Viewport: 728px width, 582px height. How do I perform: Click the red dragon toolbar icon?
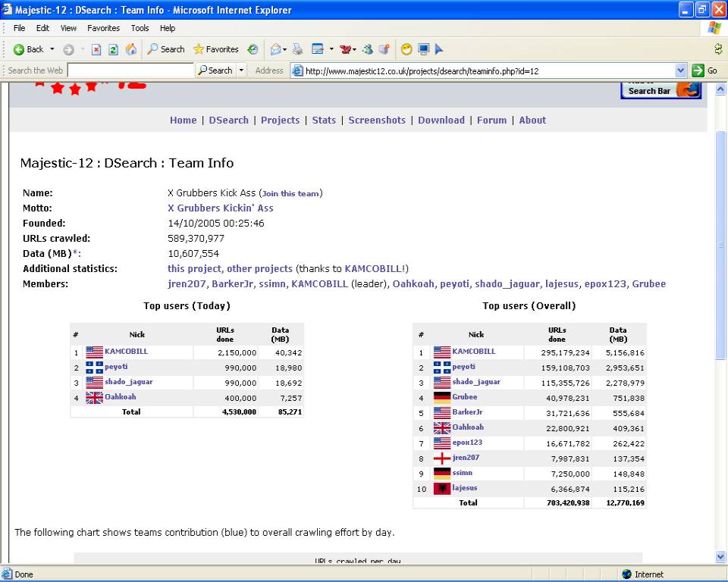click(x=346, y=49)
